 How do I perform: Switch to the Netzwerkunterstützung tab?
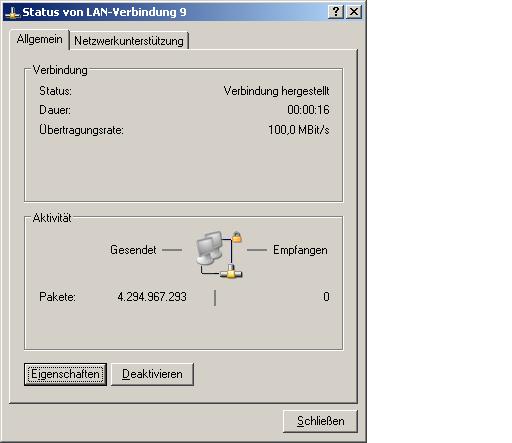pos(129,41)
